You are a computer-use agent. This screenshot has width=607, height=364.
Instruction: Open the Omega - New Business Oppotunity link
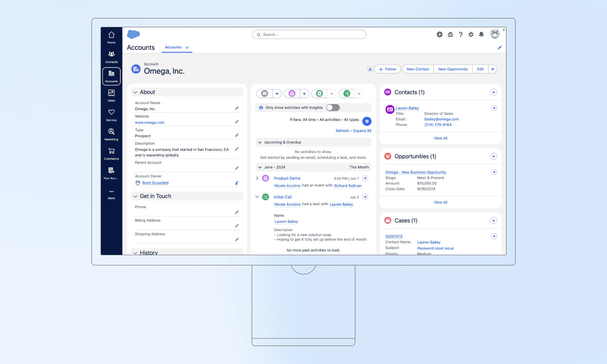click(x=415, y=172)
